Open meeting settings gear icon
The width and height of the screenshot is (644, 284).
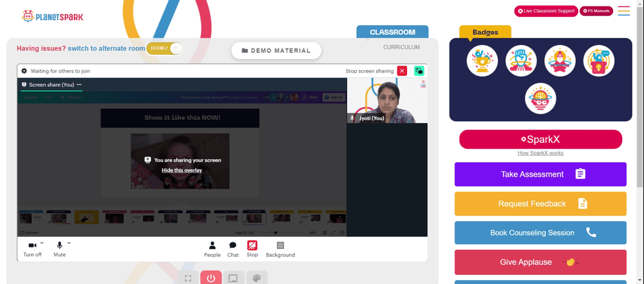[x=24, y=71]
